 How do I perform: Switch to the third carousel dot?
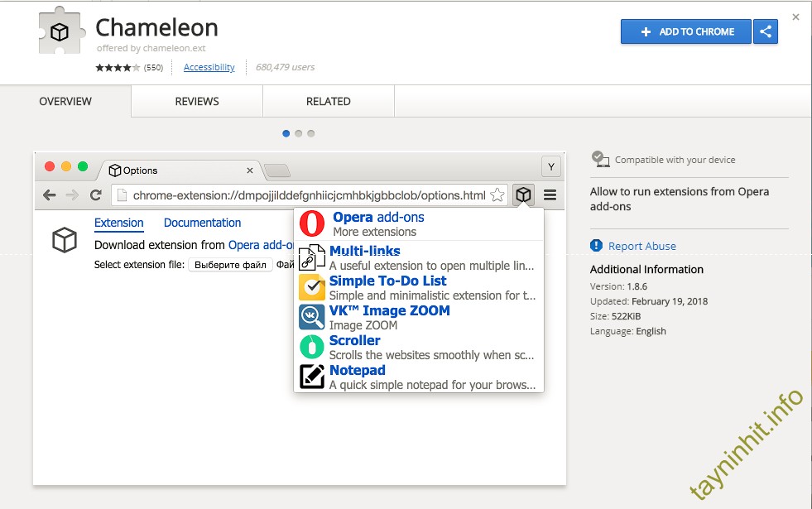click(311, 133)
